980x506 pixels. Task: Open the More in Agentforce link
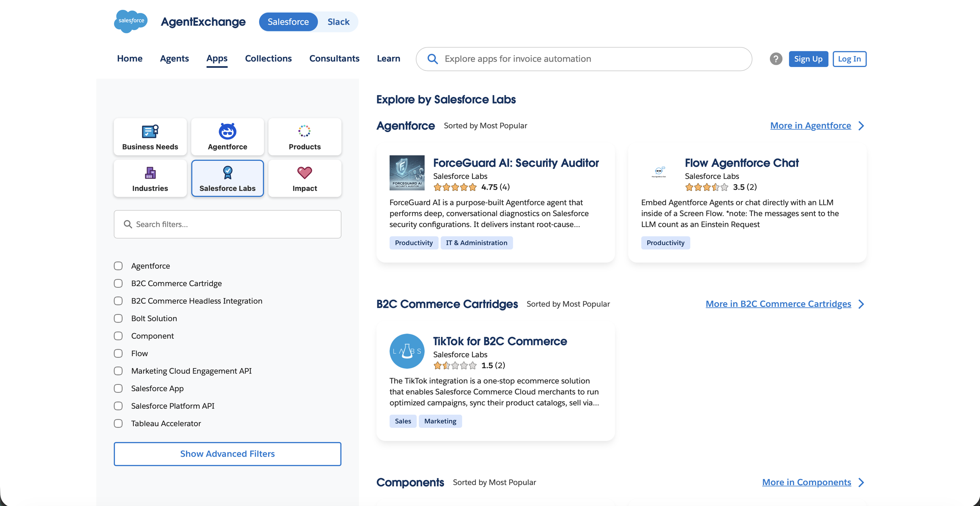811,126
